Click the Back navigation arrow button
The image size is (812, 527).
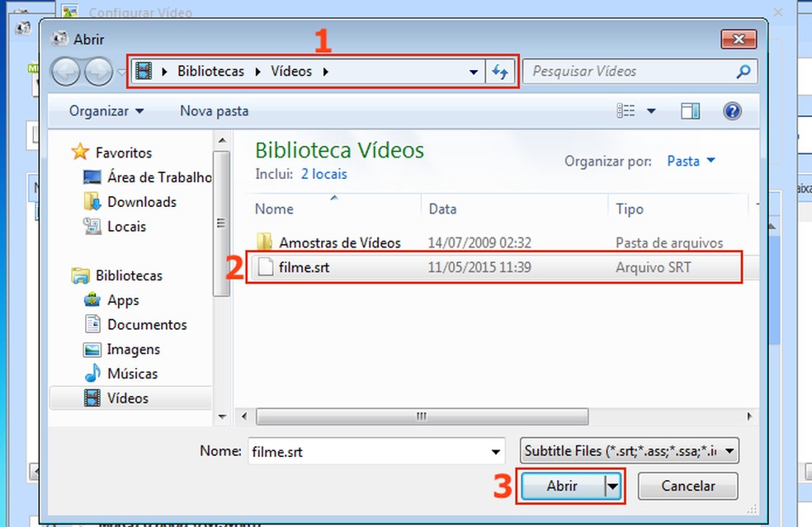coord(65,72)
